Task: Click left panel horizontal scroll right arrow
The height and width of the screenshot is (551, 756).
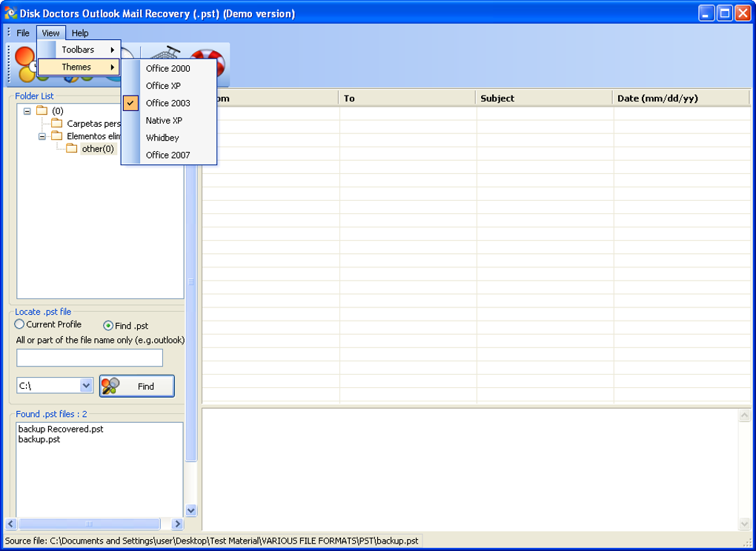Action: click(x=177, y=524)
